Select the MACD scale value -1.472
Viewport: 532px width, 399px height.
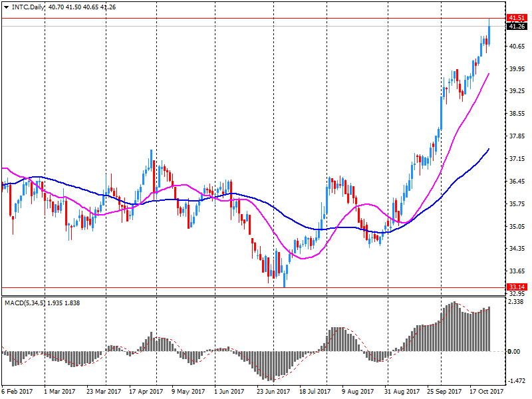tap(517, 381)
